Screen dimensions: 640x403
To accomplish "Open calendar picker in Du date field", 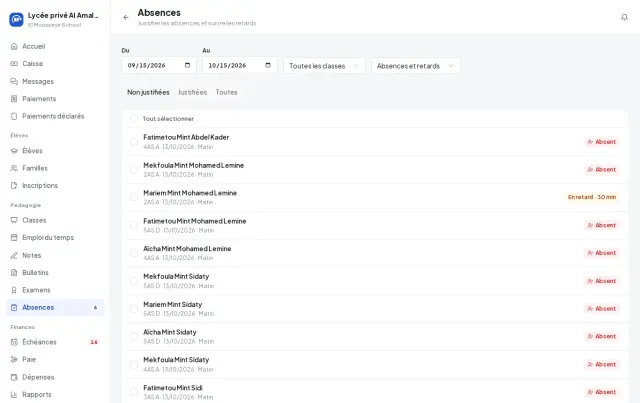I will [x=187, y=65].
